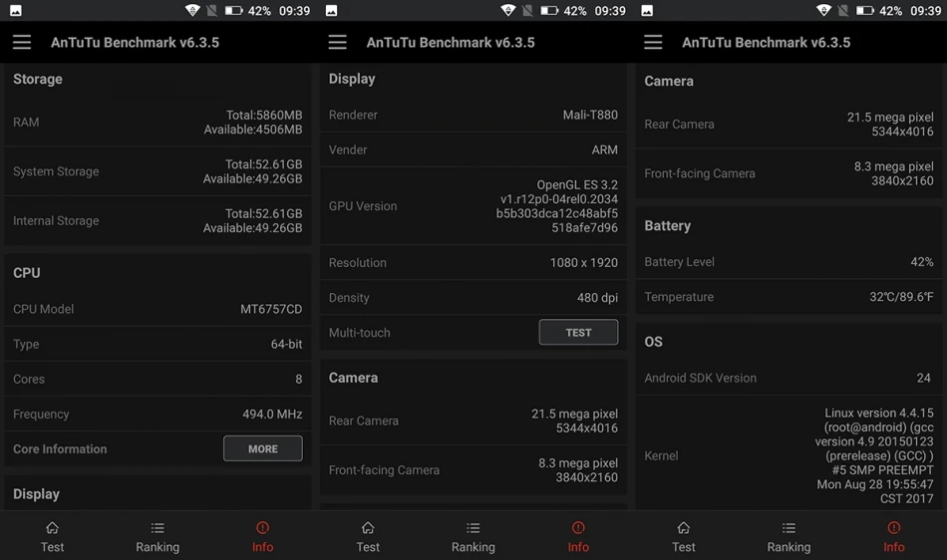The height and width of the screenshot is (560, 947).
Task: Open Ranking tab in middle screen
Action: 473,536
